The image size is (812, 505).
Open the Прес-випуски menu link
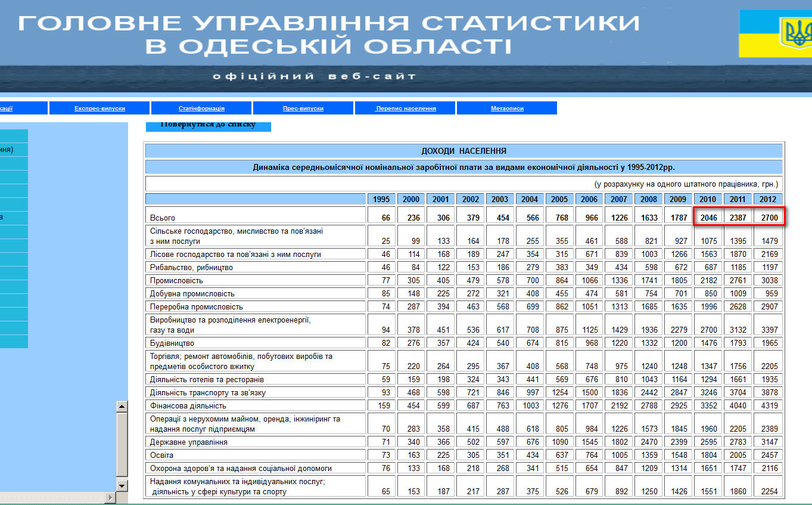(303, 109)
